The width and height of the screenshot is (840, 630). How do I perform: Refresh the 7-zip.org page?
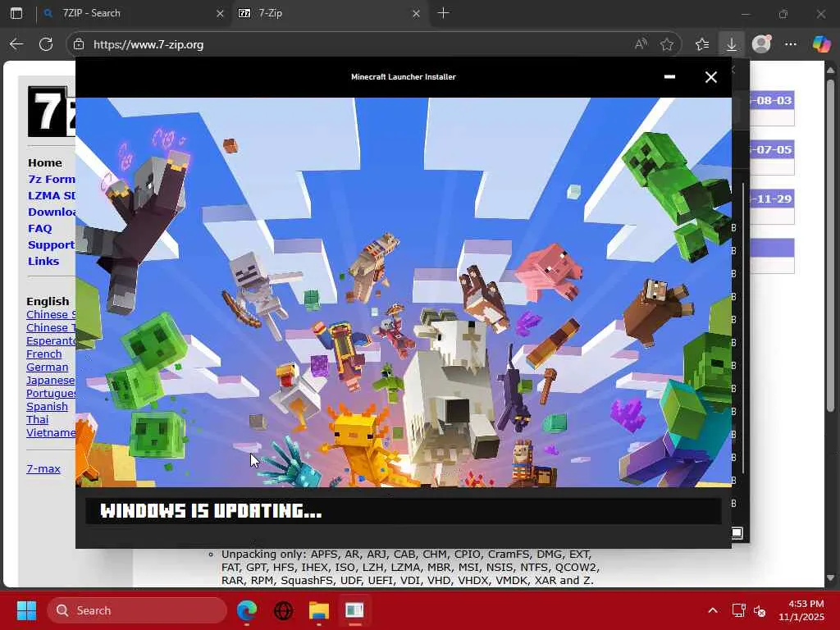tap(46, 44)
